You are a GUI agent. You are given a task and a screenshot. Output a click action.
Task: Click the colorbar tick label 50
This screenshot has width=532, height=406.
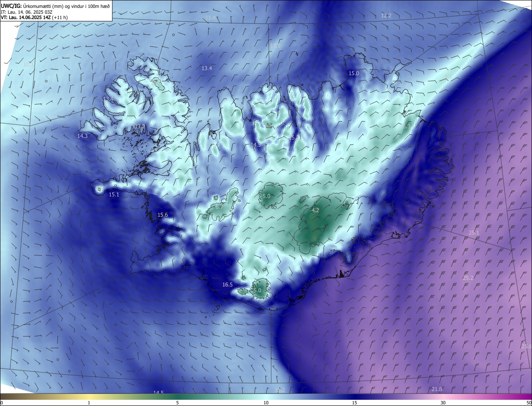tap(529, 403)
